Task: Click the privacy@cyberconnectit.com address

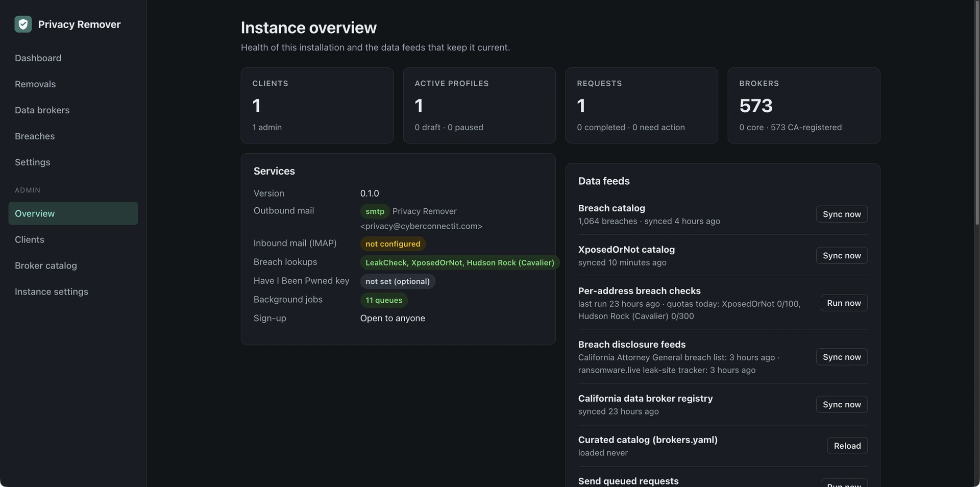Action: click(421, 226)
